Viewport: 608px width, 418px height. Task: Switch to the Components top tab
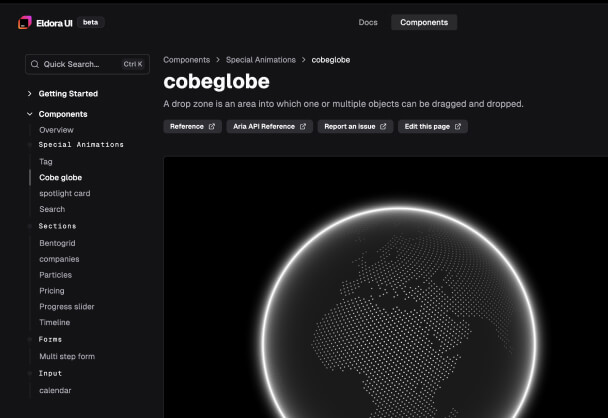[x=424, y=22]
